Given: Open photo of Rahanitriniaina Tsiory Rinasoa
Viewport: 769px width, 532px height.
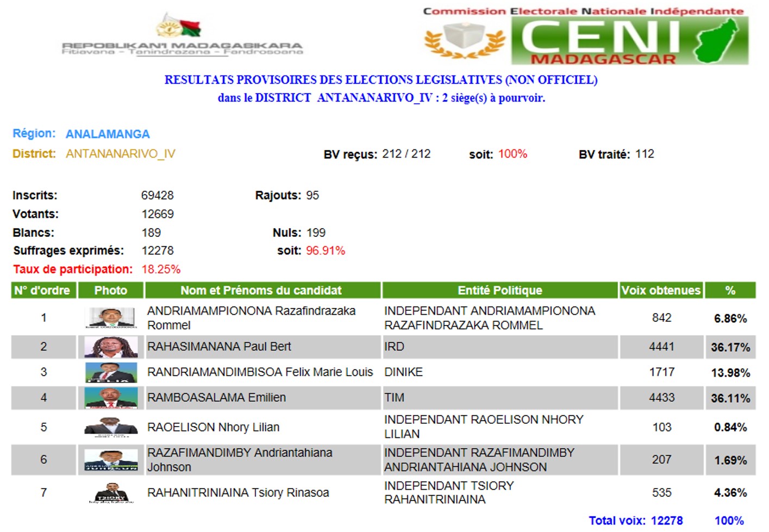Looking at the screenshot, I should tap(111, 493).
